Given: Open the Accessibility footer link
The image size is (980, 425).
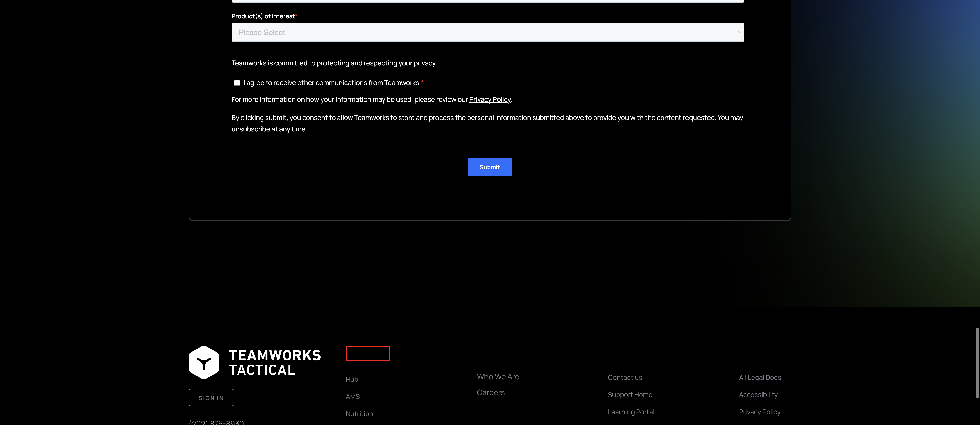Looking at the screenshot, I should [758, 395].
